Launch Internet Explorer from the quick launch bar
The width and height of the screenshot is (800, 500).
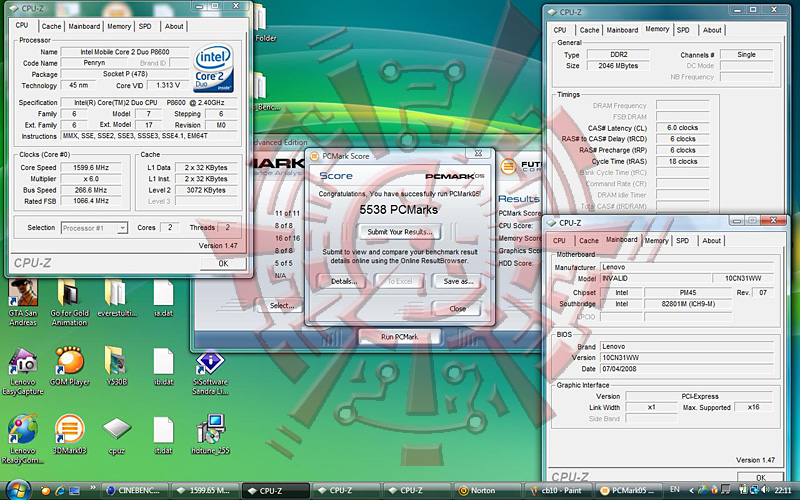tap(60, 491)
